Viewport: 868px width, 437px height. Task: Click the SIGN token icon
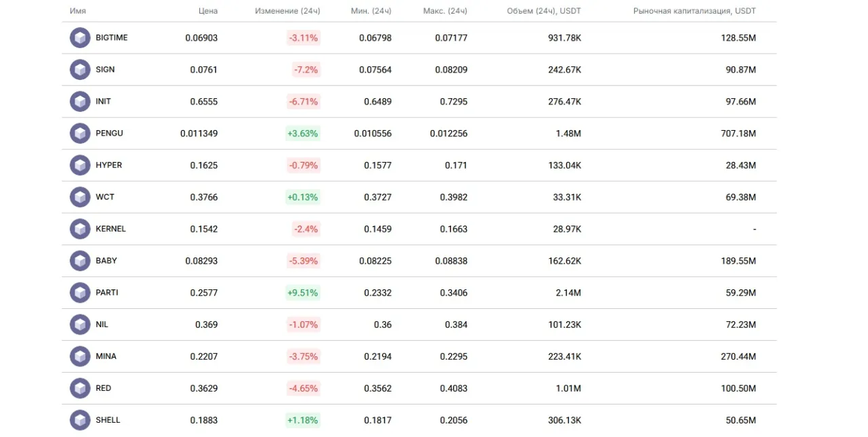(x=80, y=70)
